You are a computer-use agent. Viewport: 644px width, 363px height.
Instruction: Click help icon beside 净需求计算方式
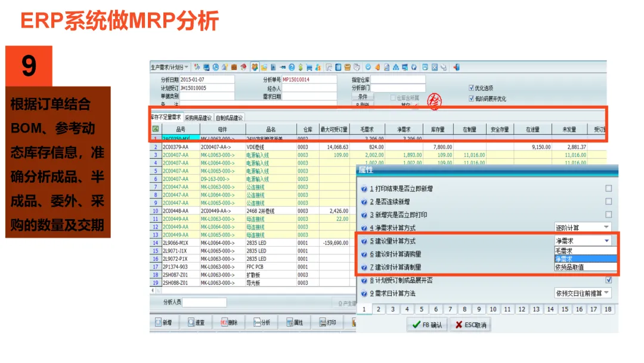coord(364,228)
